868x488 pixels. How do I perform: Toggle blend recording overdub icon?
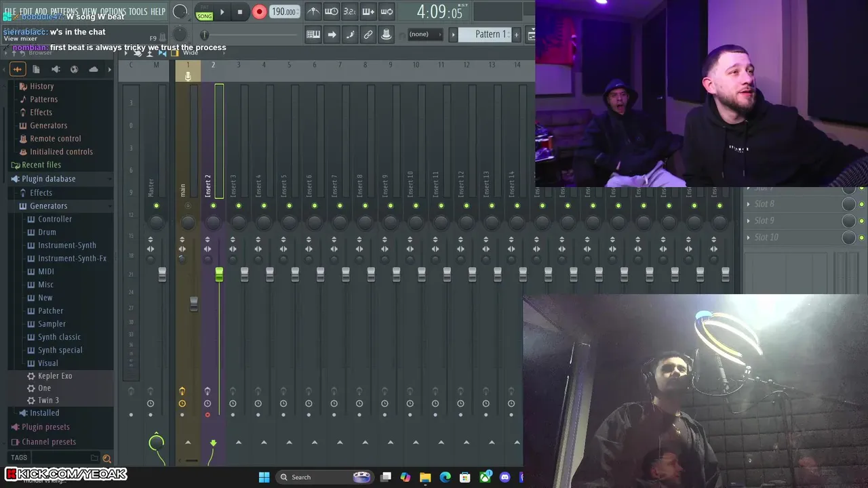click(368, 12)
